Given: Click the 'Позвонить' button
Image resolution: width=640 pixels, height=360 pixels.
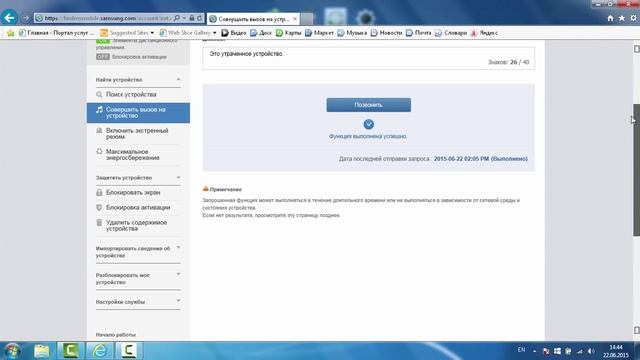Looking at the screenshot, I should (369, 105).
